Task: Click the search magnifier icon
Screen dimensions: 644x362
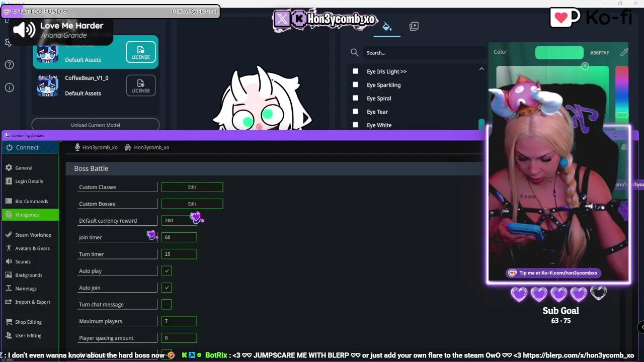Action: tap(355, 52)
